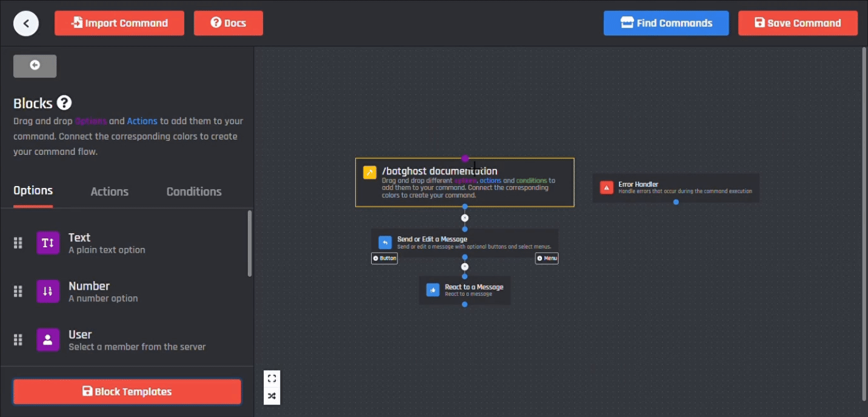Click the red Error Handler warning icon
This screenshot has height=417, width=868.
606,187
